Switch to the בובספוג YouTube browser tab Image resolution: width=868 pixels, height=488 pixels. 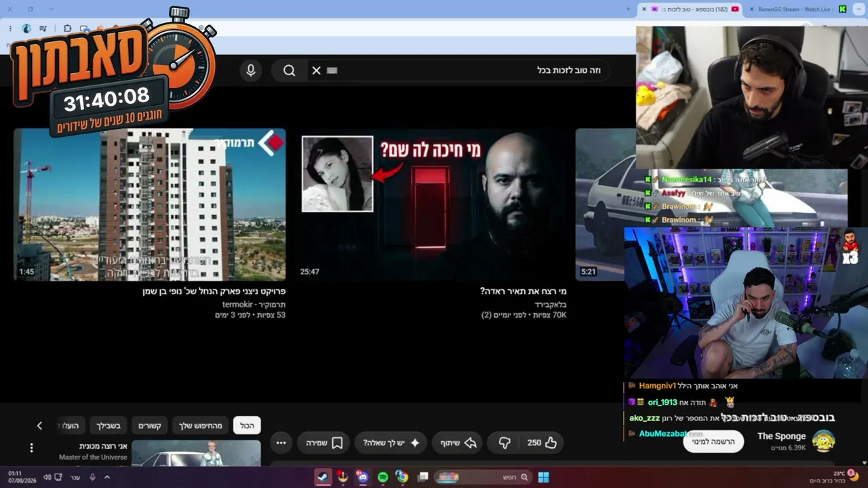tap(690, 9)
